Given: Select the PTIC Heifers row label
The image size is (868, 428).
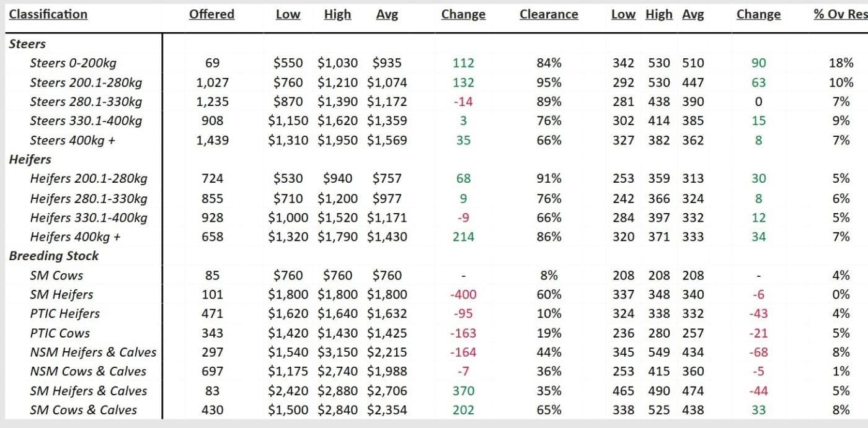Looking at the screenshot, I should [x=64, y=314].
